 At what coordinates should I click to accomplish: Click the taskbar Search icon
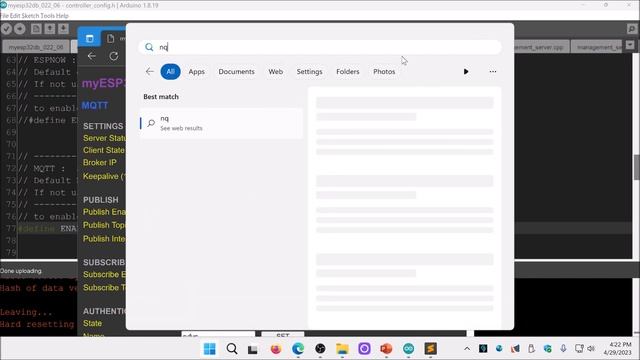tap(232, 349)
